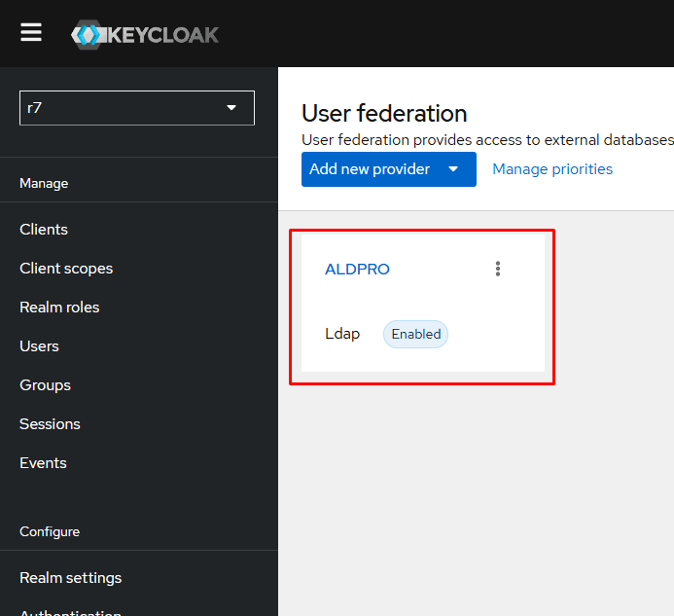Open the Manage priorities link
This screenshot has height=616, width=674.
[552, 169]
